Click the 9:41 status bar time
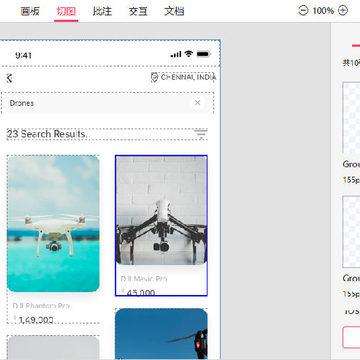360x360 pixels. 23,55
